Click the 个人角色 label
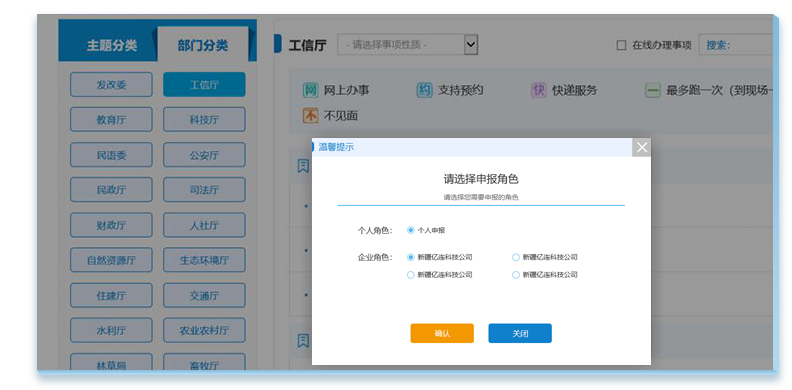This screenshot has width=792, height=390. pos(375,230)
